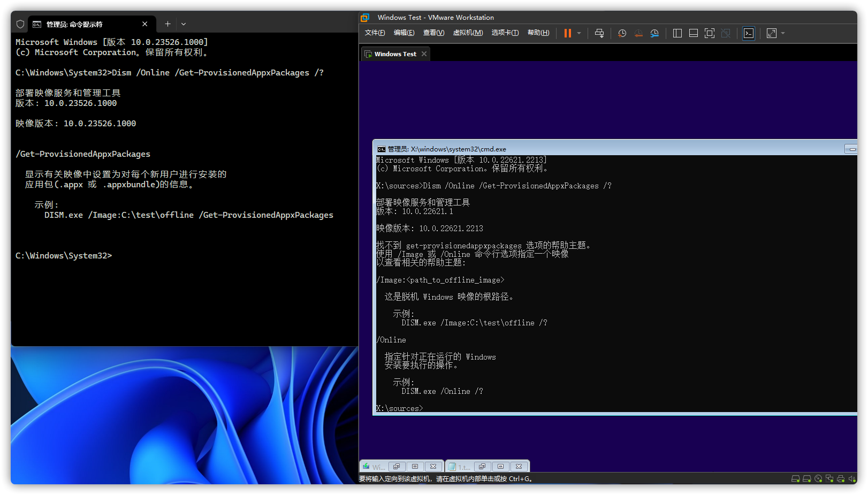
Task: Click the /Get-ProvisionedAppxPackages heading in Terminal
Action: pos(83,154)
